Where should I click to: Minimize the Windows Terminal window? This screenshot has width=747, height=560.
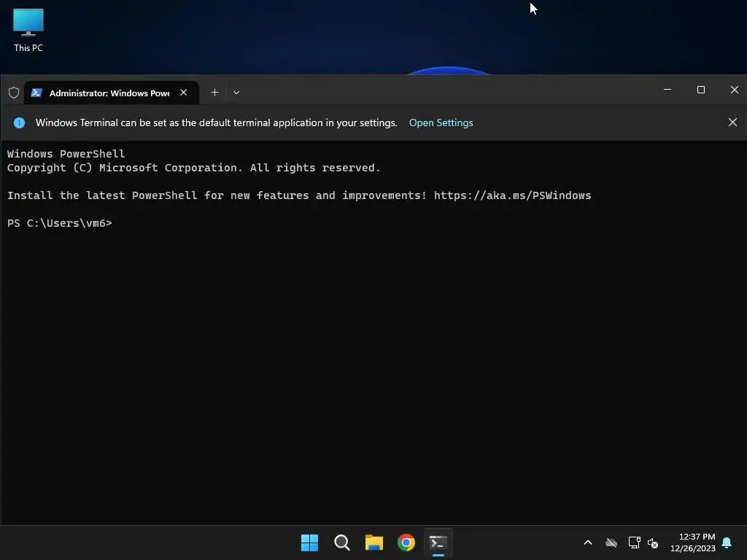pos(667,90)
